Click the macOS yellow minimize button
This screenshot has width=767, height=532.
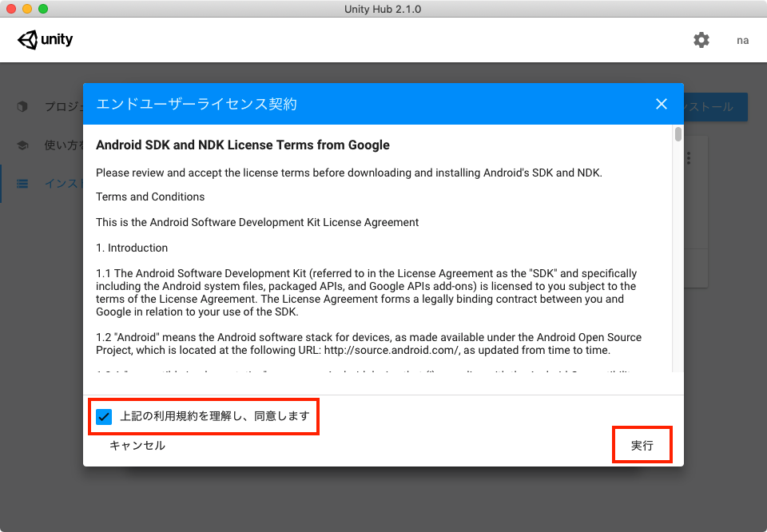[x=27, y=9]
